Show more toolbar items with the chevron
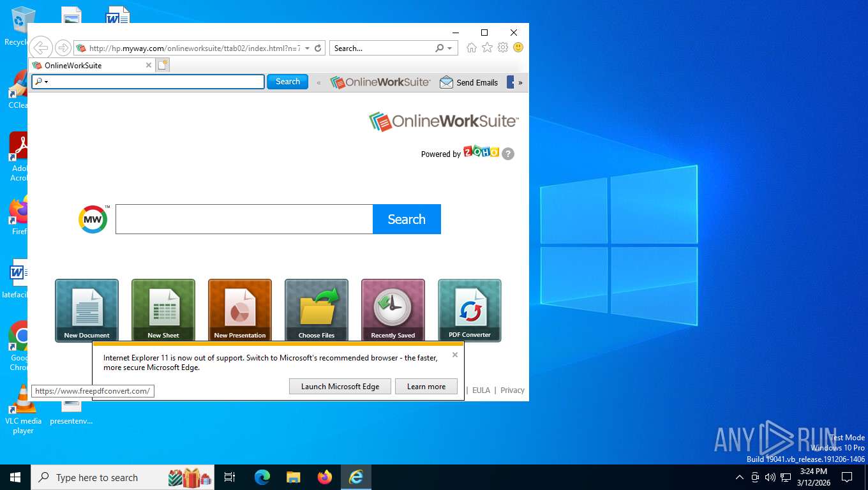This screenshot has height=490, width=868. (x=520, y=82)
